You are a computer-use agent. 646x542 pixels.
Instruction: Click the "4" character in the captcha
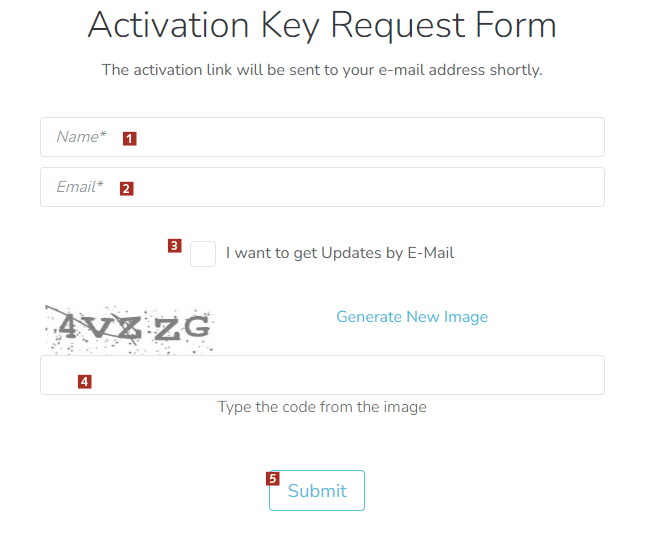click(x=67, y=326)
